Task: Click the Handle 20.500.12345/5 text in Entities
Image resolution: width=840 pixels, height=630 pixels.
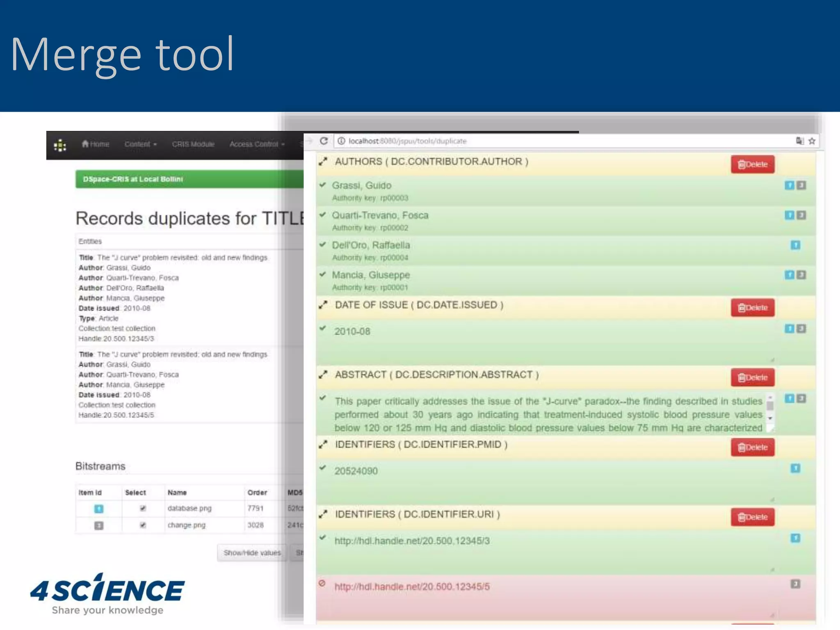Action: [x=116, y=415]
